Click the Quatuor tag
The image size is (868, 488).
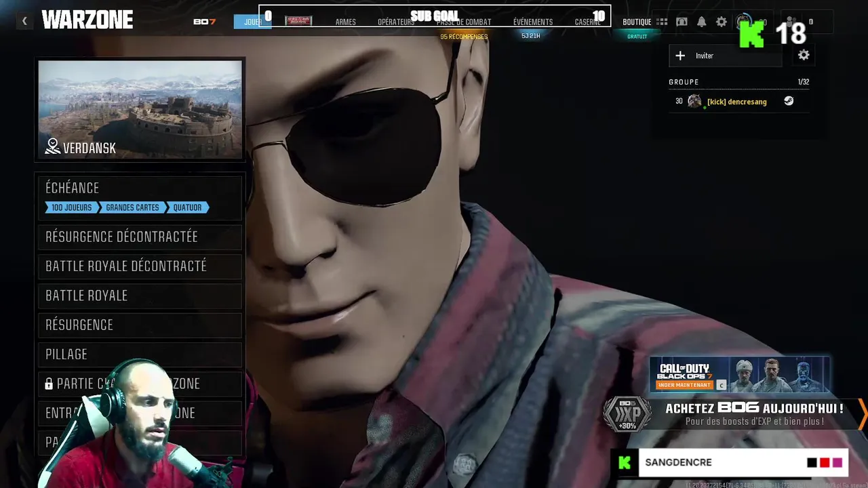point(188,207)
